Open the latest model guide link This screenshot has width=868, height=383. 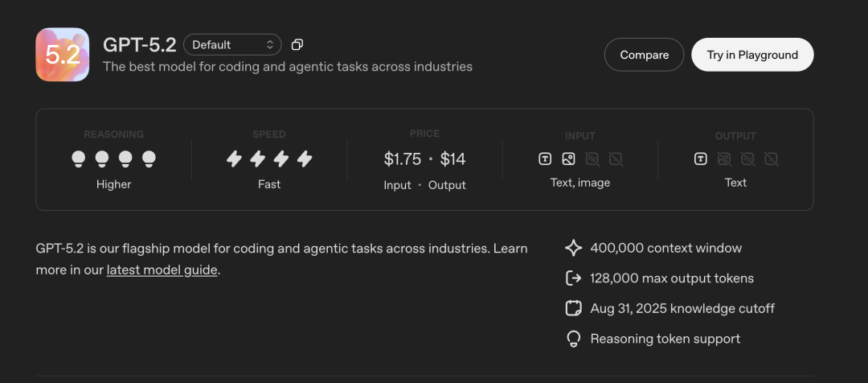click(162, 270)
